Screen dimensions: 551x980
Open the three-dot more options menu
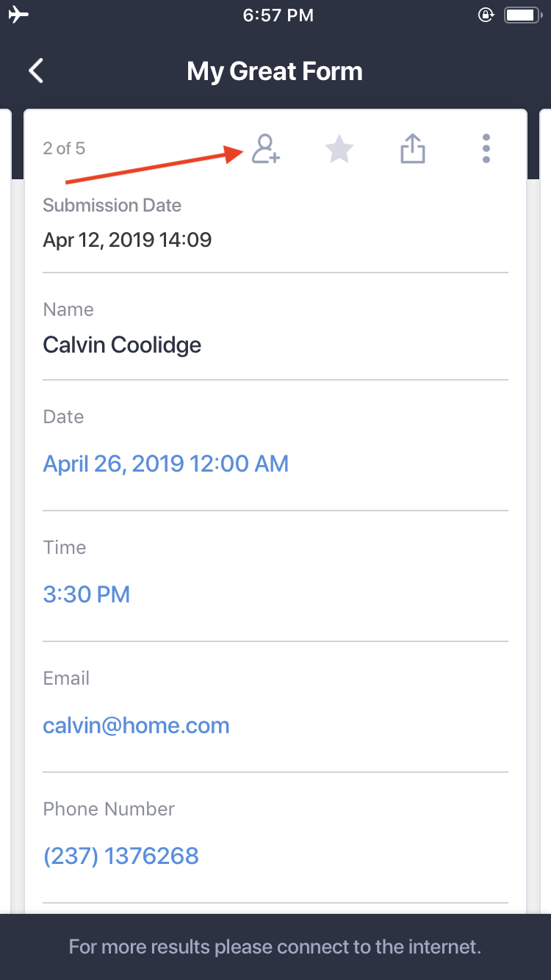tap(486, 148)
